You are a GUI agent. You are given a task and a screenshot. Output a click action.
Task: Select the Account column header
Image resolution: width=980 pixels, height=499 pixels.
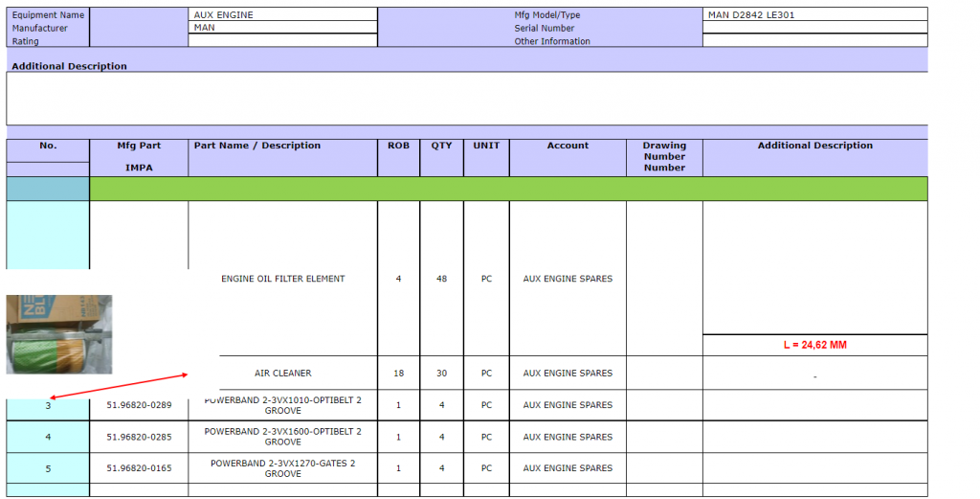point(568,147)
